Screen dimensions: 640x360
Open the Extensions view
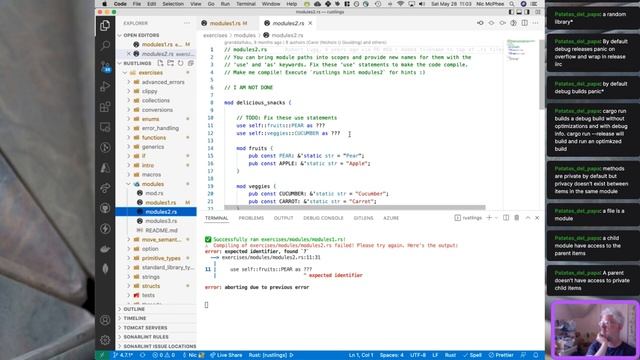pos(105,107)
